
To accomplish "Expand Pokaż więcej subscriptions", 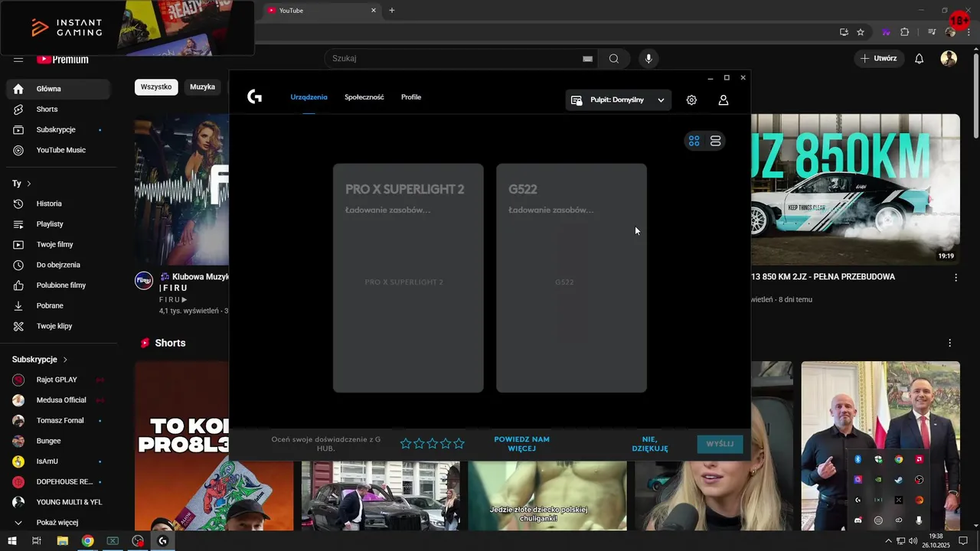I will point(58,523).
